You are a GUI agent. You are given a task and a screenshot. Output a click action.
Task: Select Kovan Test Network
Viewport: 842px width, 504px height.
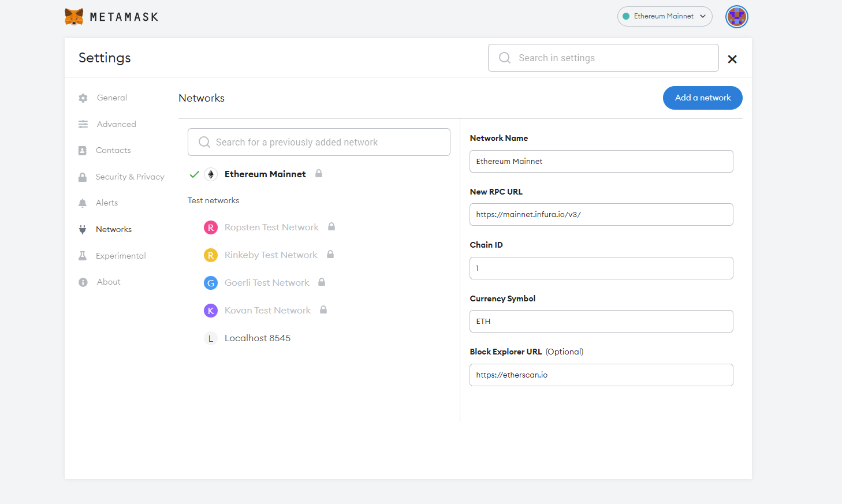pos(267,311)
